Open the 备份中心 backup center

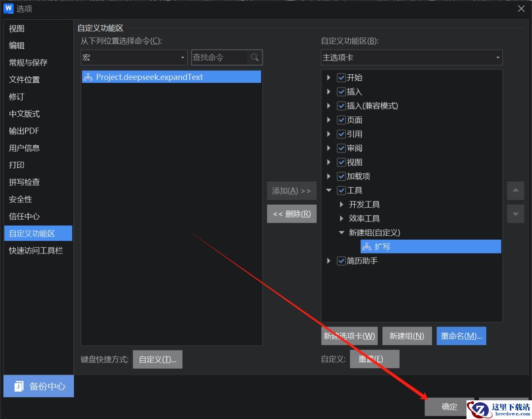tap(38, 386)
